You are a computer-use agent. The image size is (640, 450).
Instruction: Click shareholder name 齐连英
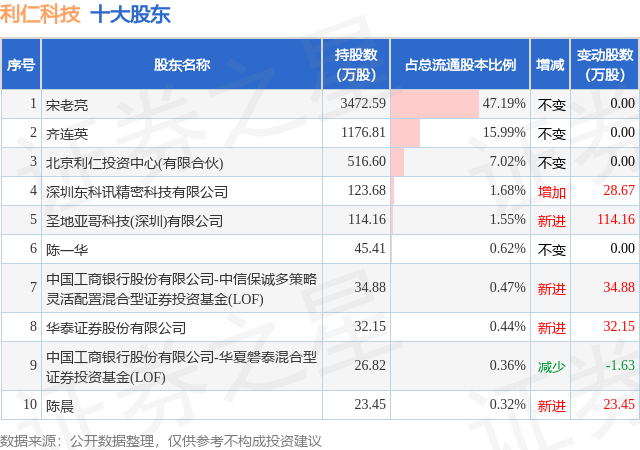pyautogui.click(x=66, y=133)
